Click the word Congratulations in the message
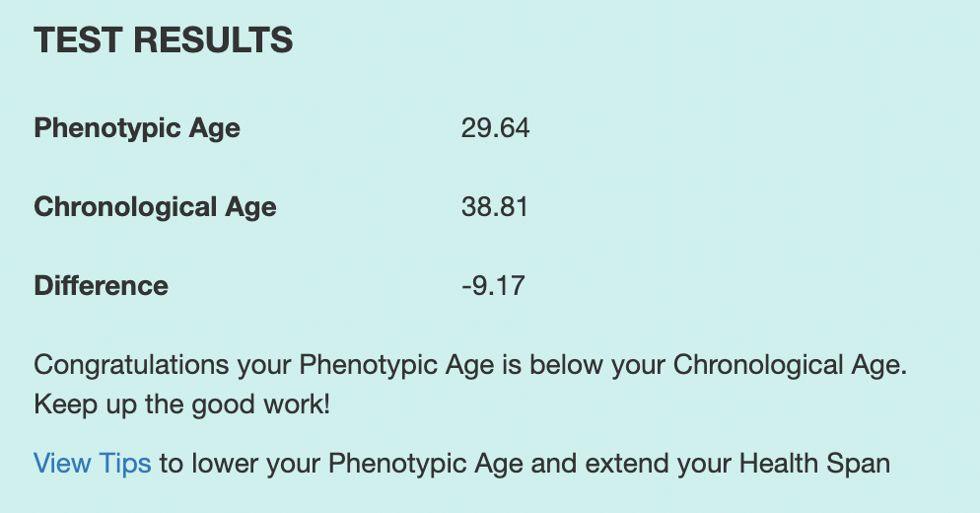This screenshot has width=980, height=513. pos(131,365)
